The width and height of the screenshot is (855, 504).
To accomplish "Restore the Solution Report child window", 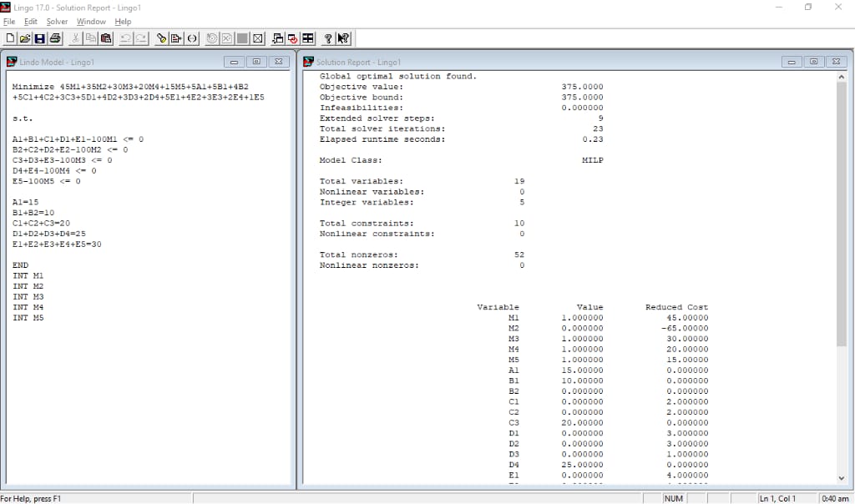I will tap(812, 62).
